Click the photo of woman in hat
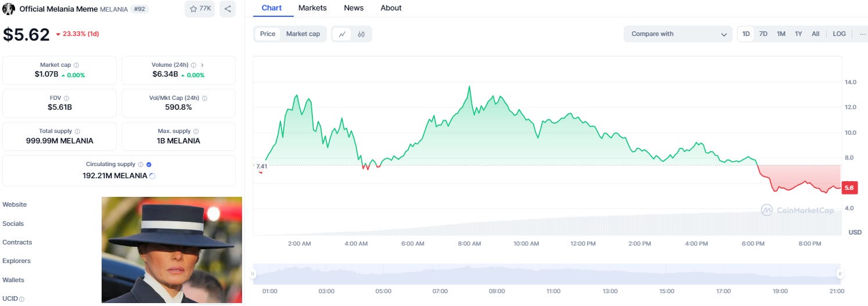The width and height of the screenshot is (868, 306). tap(172, 250)
